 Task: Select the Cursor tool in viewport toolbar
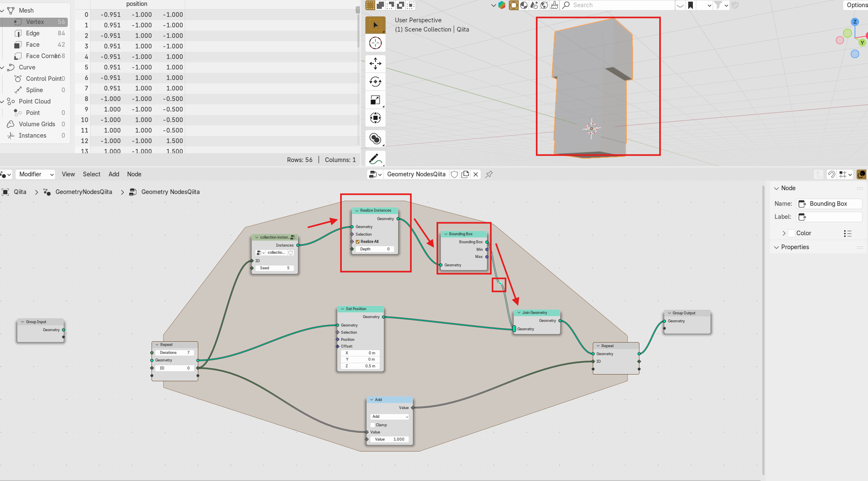click(375, 43)
